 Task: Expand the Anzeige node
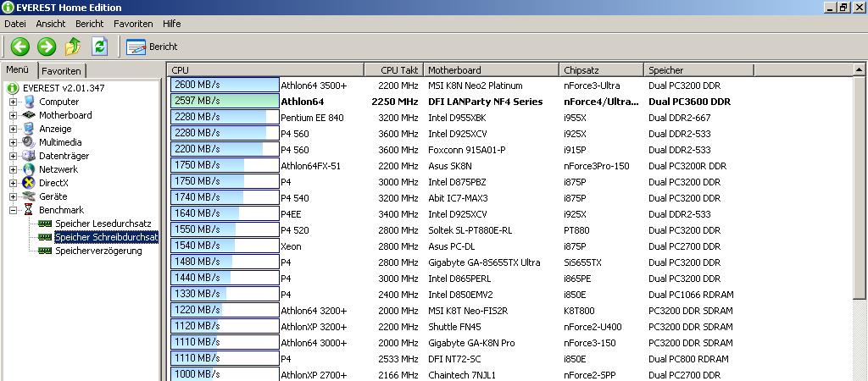pyautogui.click(x=13, y=129)
